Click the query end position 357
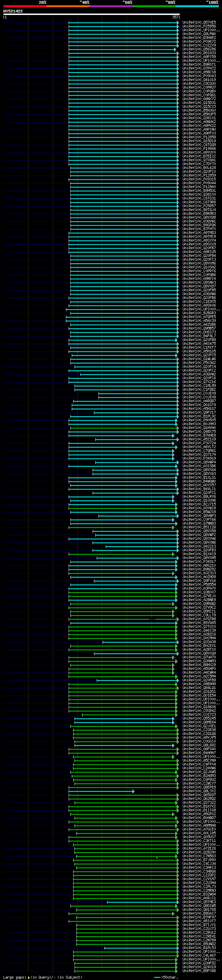The height and width of the screenshot is (980, 222). [175, 17]
